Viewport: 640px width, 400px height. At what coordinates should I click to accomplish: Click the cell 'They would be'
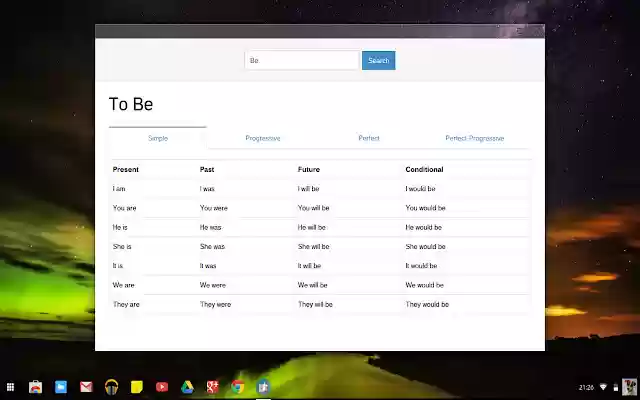coord(427,304)
